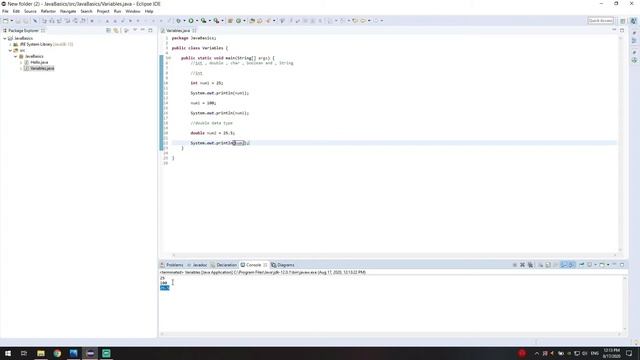
Task: Switch to the Javadoc tab
Action: [197, 265]
